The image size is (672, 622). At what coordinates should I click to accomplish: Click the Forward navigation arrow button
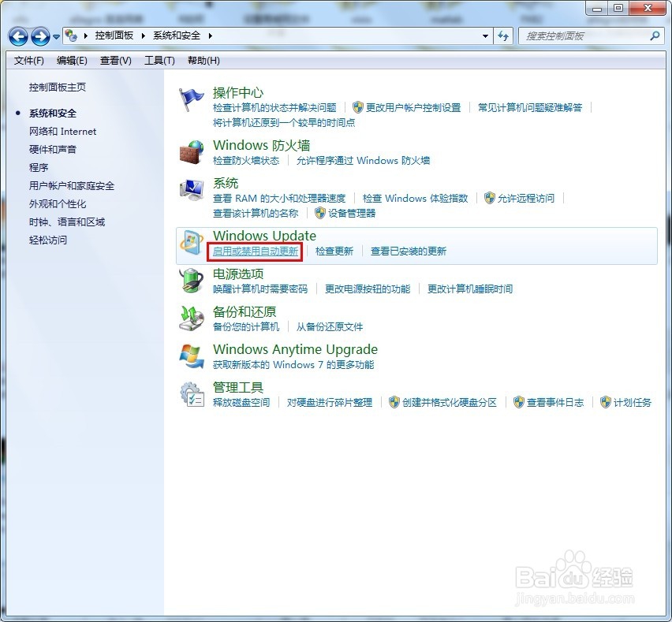(41, 36)
